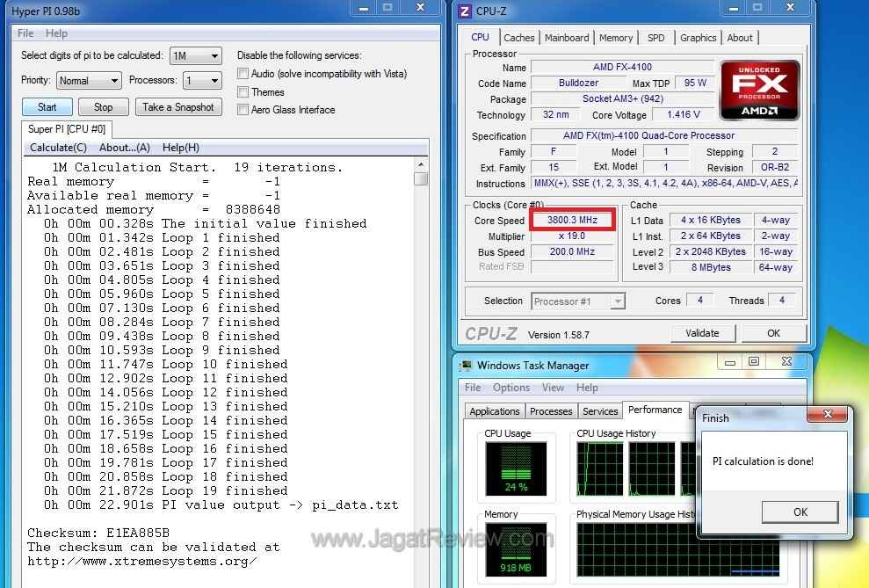Open the Calculate(C) menu in Super PI
869x588 pixels.
click(58, 148)
